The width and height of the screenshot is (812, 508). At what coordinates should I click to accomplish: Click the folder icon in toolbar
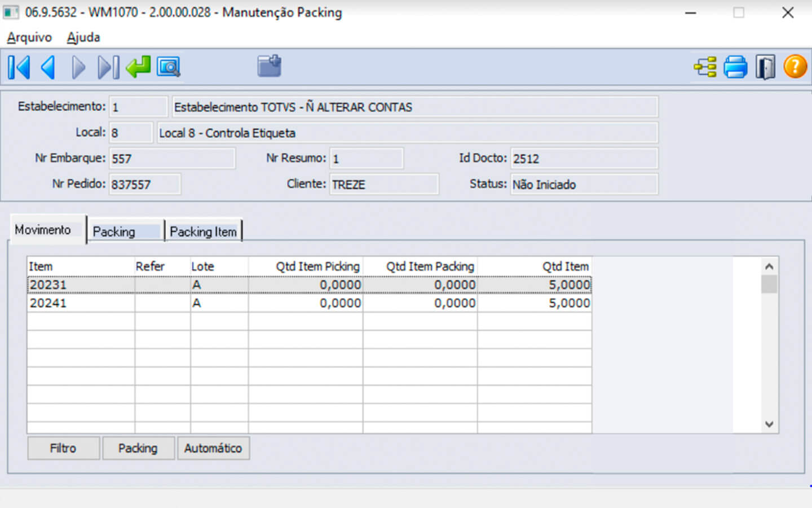coord(269,67)
